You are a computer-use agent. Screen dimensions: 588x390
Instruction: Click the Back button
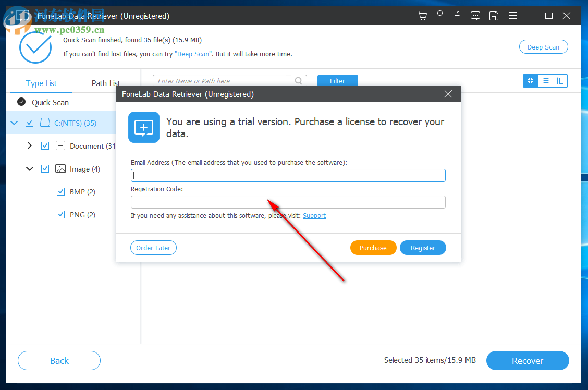(x=59, y=361)
